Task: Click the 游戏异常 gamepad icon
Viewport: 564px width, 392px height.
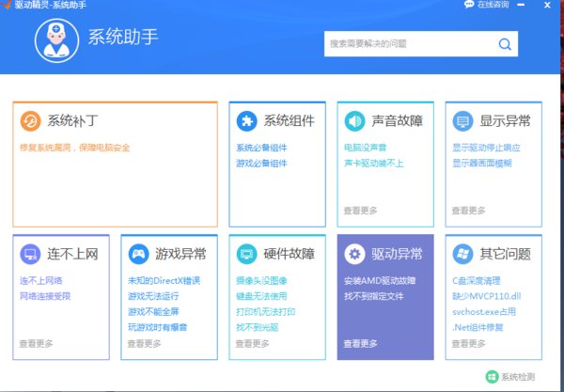Action: [138, 254]
